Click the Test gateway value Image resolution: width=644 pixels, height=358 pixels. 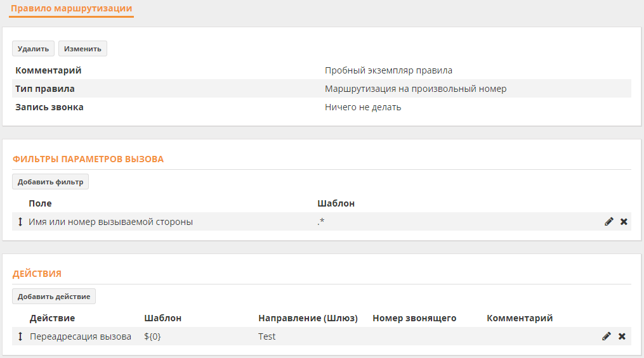click(267, 336)
